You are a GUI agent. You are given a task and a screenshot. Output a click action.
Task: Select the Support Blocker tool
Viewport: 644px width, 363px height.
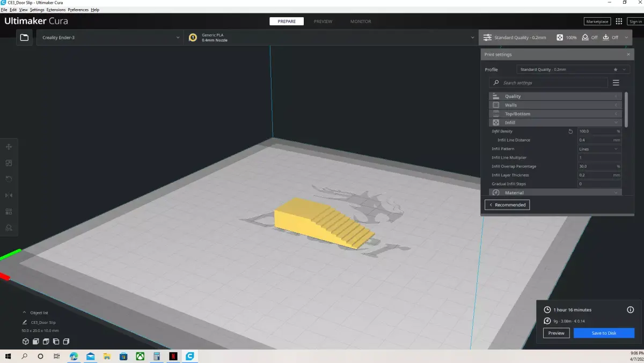pos(9,227)
